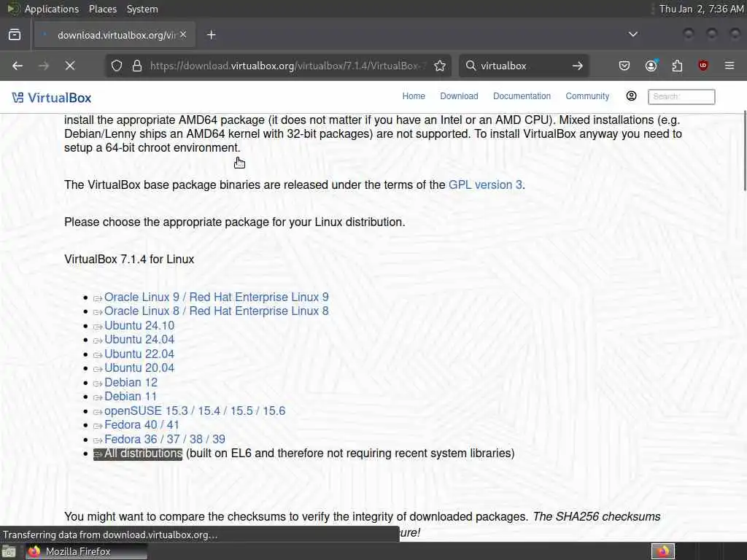Open the Pocket save icon
The width and height of the screenshot is (747, 560).
624,66
